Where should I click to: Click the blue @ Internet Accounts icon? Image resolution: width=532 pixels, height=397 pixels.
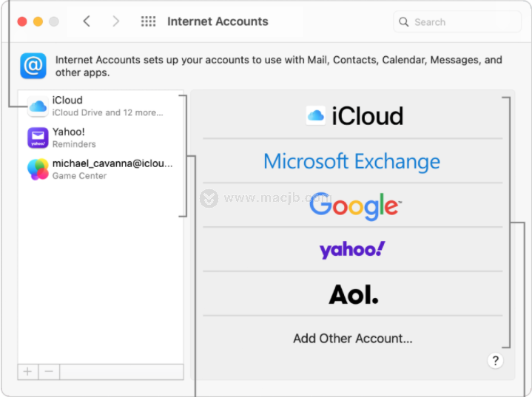click(33, 66)
